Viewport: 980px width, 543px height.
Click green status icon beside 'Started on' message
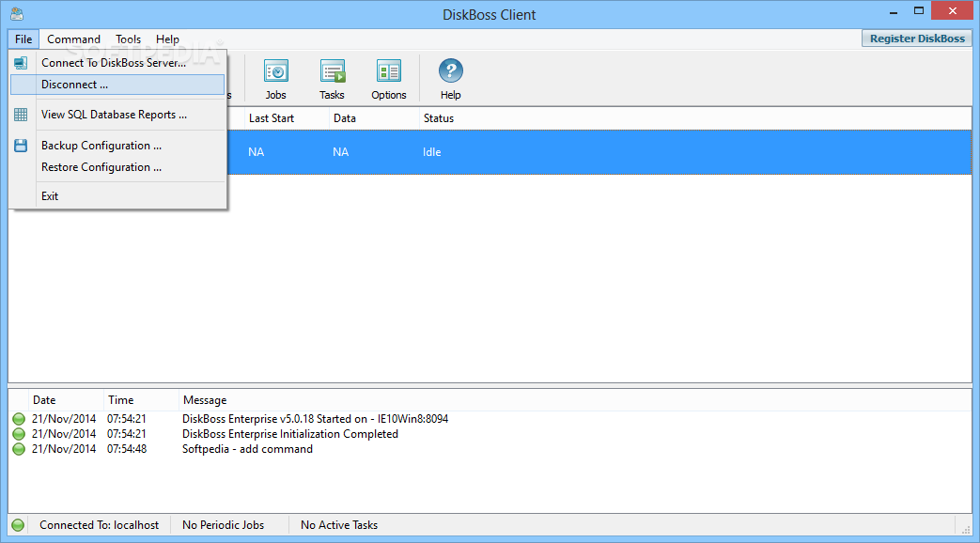pos(19,419)
